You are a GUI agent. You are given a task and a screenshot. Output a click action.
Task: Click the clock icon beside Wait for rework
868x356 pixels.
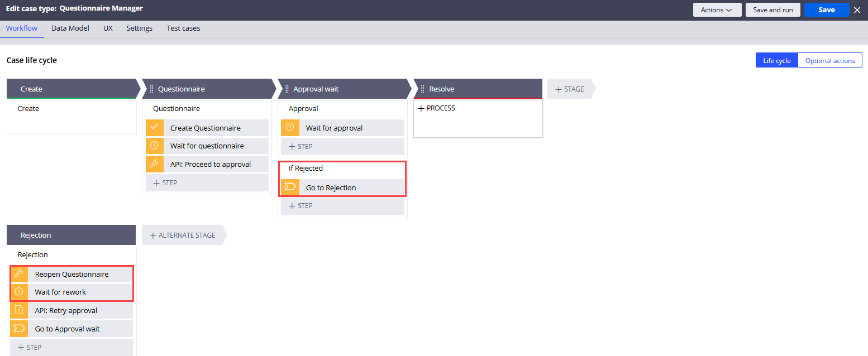19,292
